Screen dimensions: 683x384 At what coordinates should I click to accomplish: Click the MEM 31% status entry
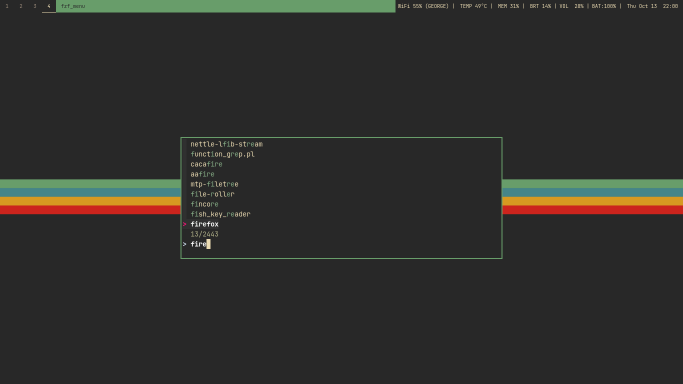click(x=508, y=6)
